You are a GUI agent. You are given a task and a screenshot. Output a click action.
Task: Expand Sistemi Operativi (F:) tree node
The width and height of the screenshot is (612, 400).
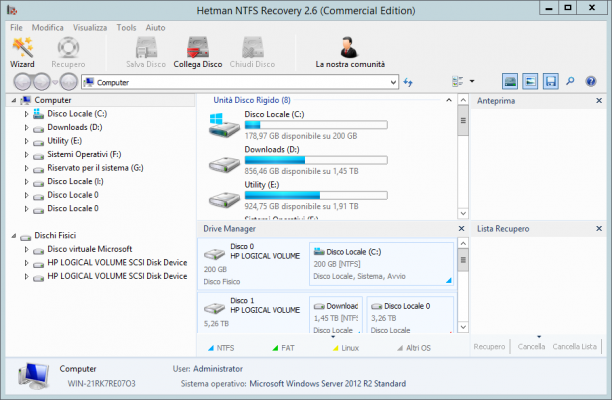coord(27,155)
